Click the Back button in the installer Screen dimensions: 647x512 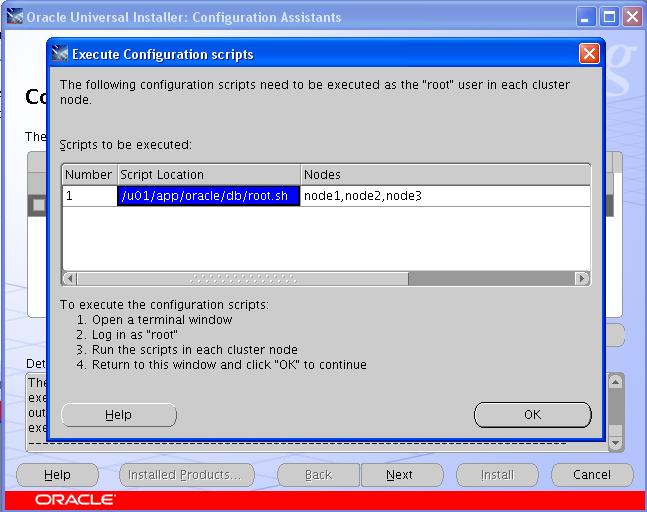tap(318, 475)
